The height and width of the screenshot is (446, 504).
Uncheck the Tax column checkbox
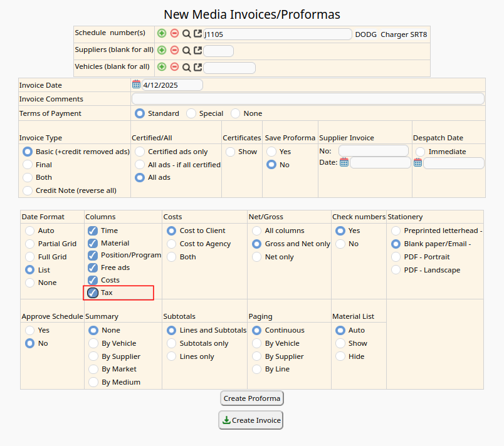pos(93,293)
